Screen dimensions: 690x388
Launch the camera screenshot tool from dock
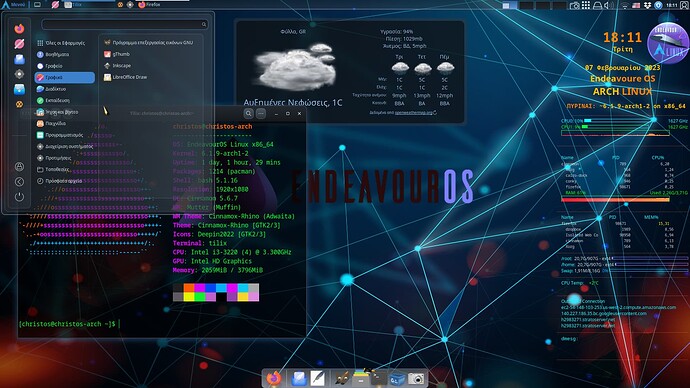pyautogui.click(x=416, y=378)
